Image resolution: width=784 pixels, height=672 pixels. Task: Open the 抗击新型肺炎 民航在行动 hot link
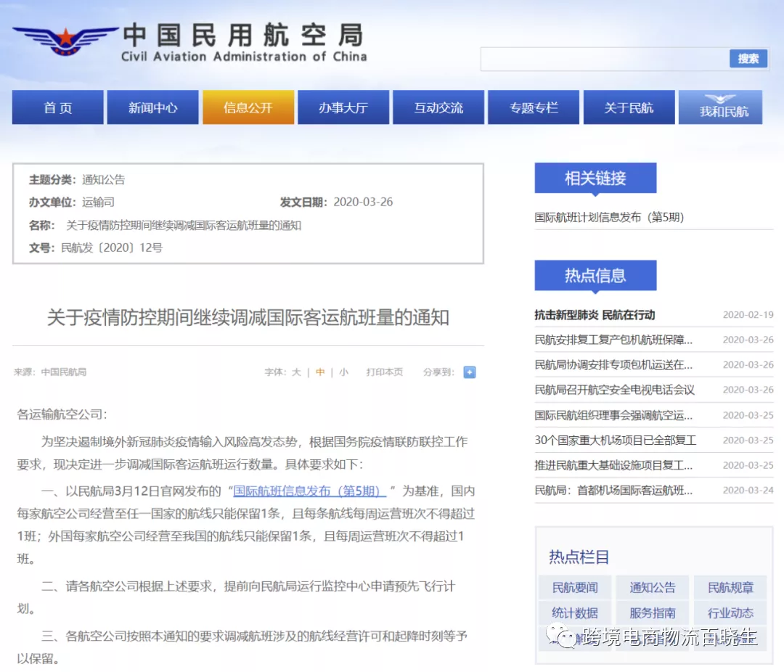[596, 315]
